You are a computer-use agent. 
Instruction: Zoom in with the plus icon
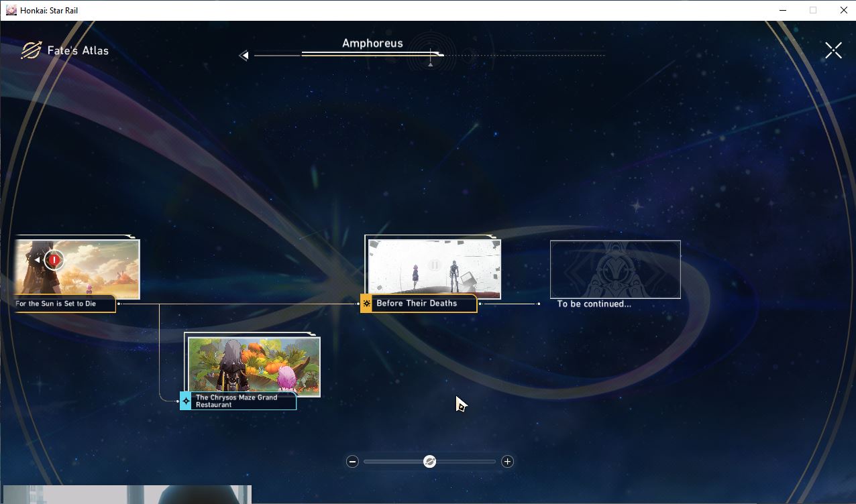point(507,461)
